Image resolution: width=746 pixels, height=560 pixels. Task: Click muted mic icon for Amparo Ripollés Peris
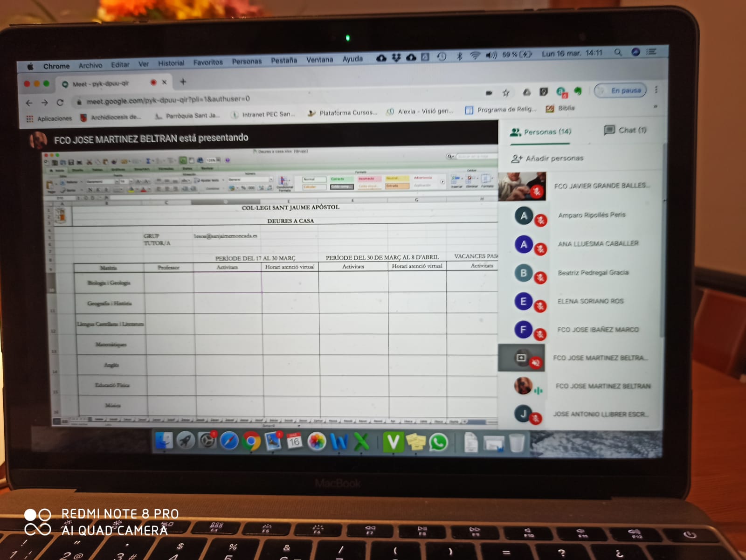pos(540,220)
